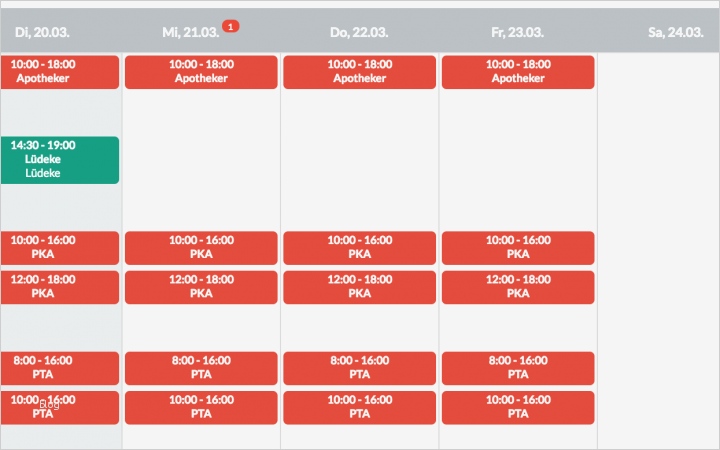Open Friday's 10:00 - 18:00 Apotheker shift
The width and height of the screenshot is (720, 450).
[x=517, y=72]
